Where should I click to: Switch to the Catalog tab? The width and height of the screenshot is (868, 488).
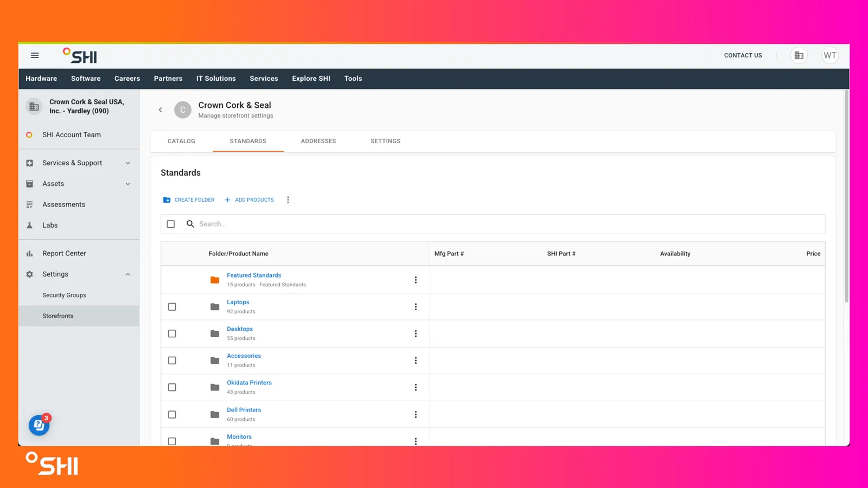tap(181, 141)
